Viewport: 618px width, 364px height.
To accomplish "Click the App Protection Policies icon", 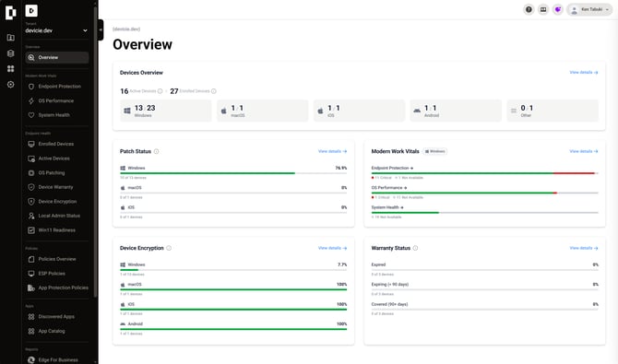I will click(31, 288).
